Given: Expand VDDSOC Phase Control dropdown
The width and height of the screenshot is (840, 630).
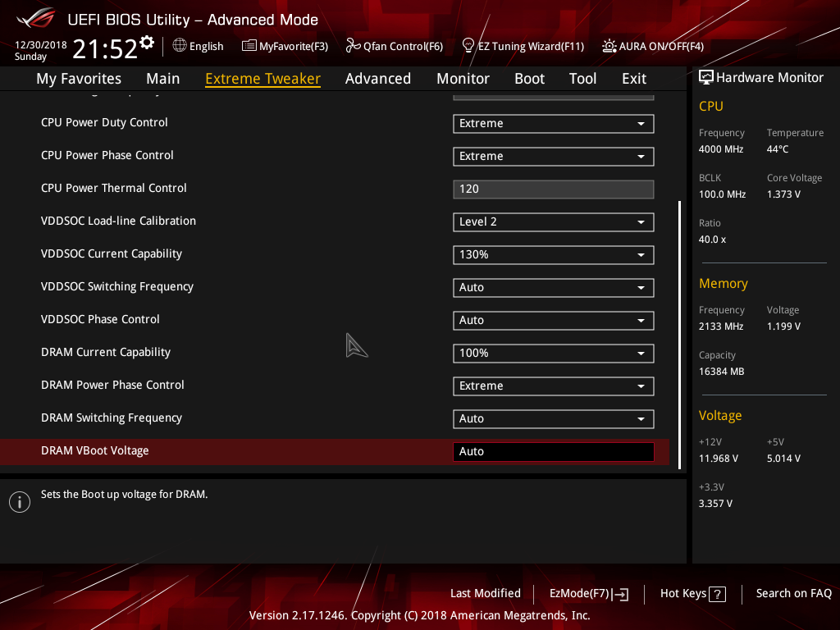Looking at the screenshot, I should 554,321.
